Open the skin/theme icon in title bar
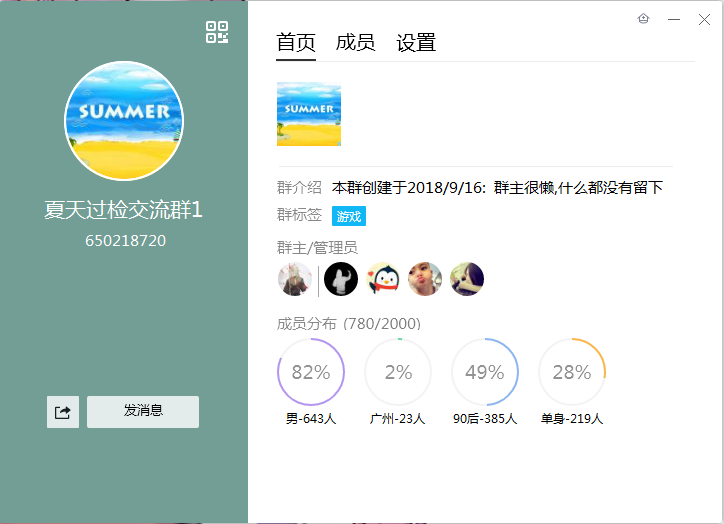This screenshot has height=524, width=724. pos(643,19)
